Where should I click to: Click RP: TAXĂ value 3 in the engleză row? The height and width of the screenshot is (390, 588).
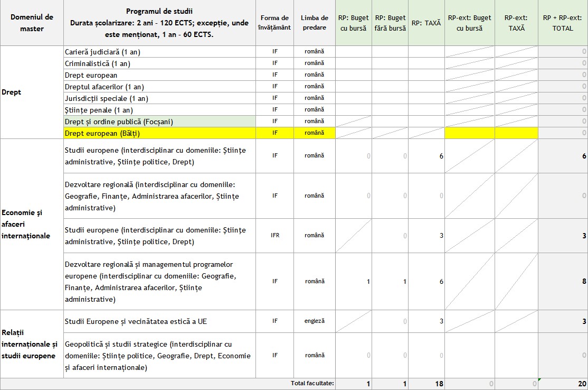pyautogui.click(x=426, y=321)
